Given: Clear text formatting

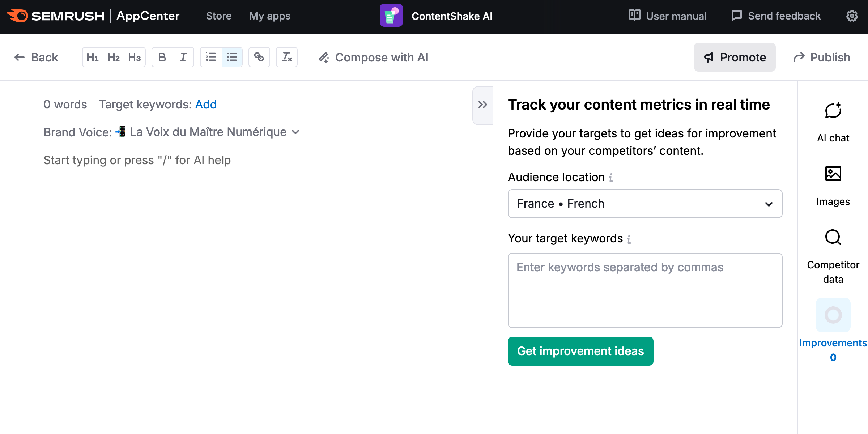Looking at the screenshot, I should [x=287, y=57].
